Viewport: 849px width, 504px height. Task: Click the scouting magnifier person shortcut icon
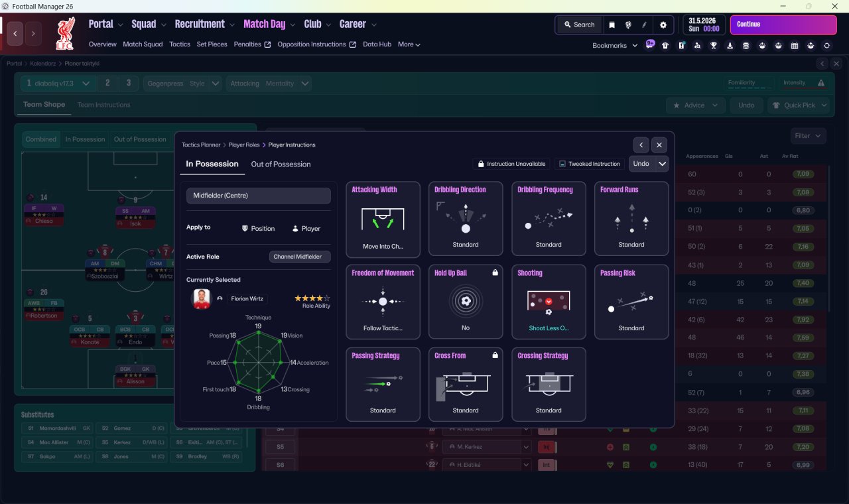[x=697, y=46]
